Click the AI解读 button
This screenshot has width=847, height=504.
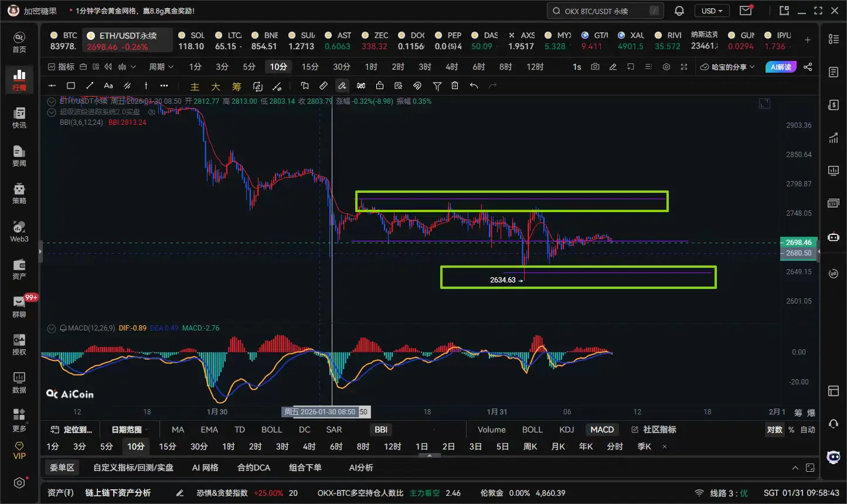[x=781, y=67]
